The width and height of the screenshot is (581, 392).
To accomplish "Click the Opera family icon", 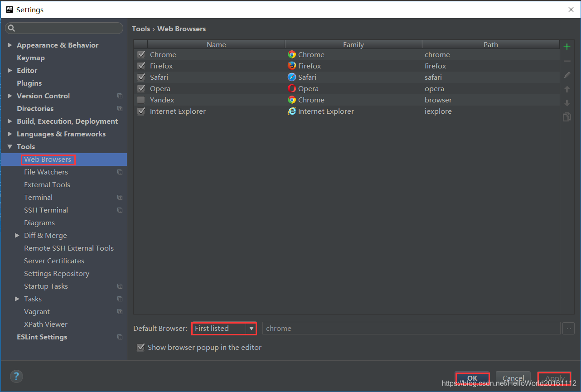I will (x=292, y=88).
